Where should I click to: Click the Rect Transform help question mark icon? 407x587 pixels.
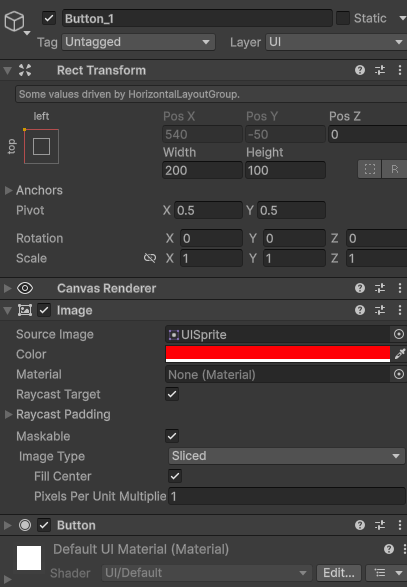[x=360, y=70]
